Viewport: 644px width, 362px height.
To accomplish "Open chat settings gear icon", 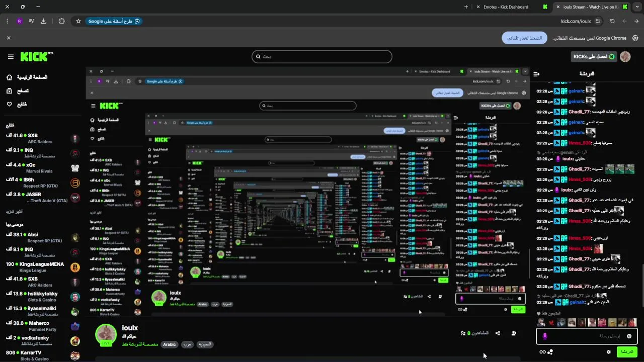I will coord(608,352).
